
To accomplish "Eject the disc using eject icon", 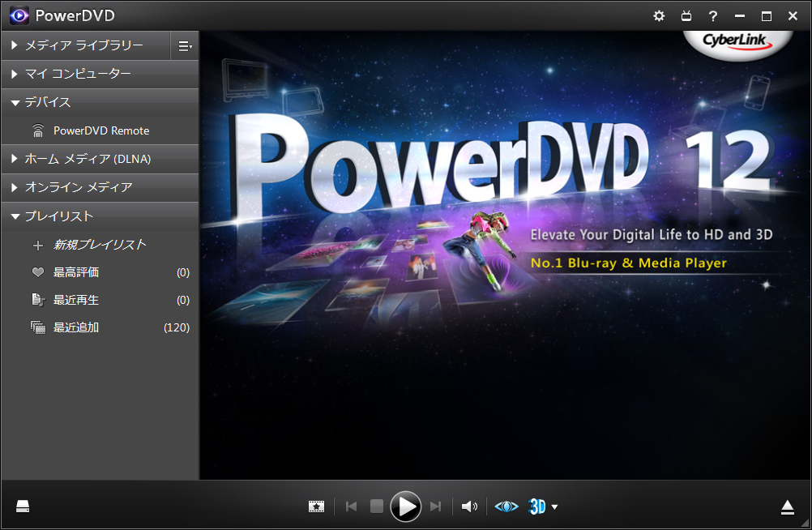I will pyautogui.click(x=788, y=506).
